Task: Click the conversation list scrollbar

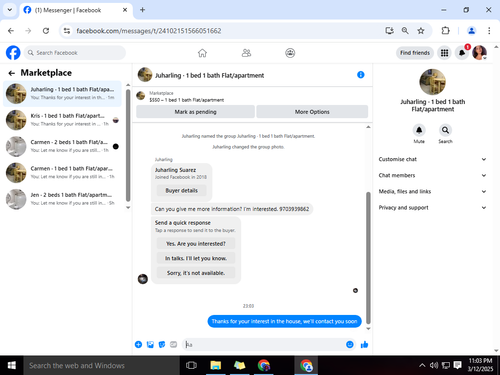Action: (x=128, y=145)
